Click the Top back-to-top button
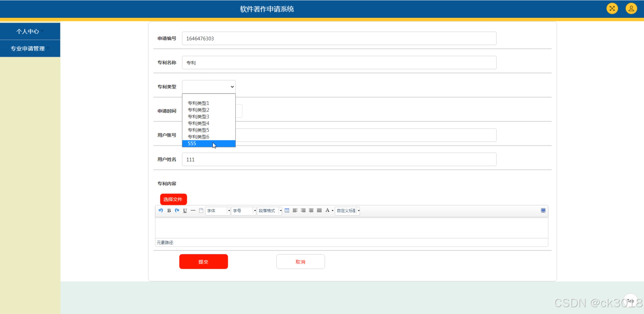The image size is (644, 314). tap(630, 301)
